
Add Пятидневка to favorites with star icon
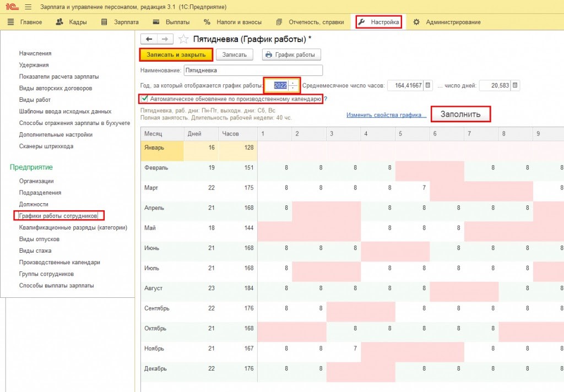pos(183,39)
